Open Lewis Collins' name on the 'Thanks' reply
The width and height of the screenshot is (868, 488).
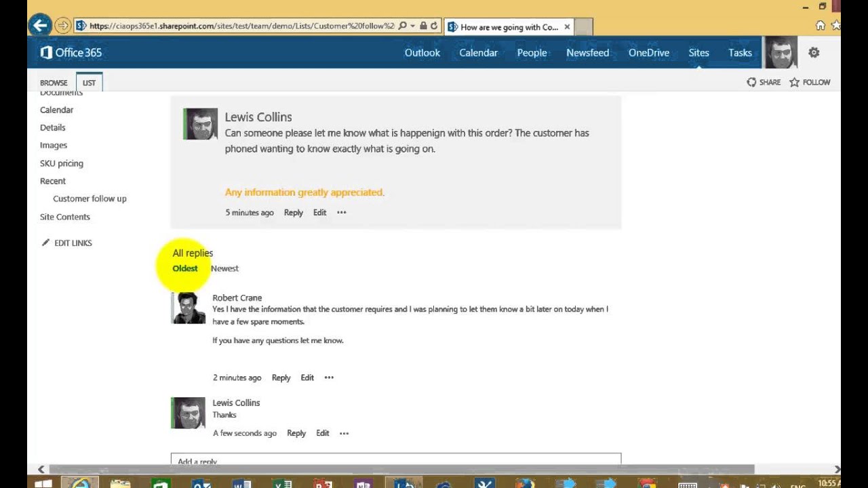coord(236,403)
